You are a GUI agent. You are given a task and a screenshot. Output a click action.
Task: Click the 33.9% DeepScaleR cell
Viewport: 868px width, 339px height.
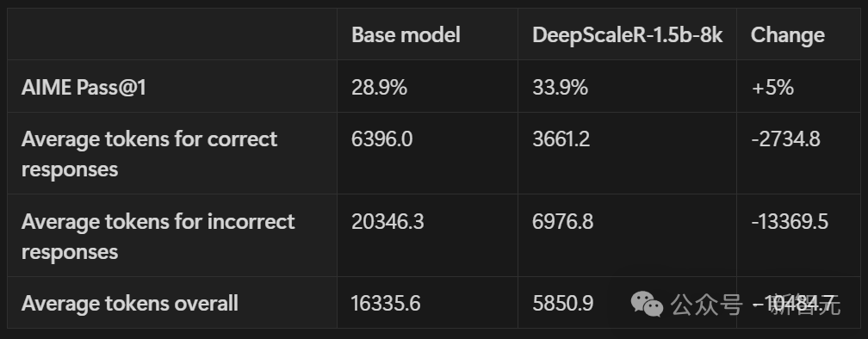(x=560, y=88)
